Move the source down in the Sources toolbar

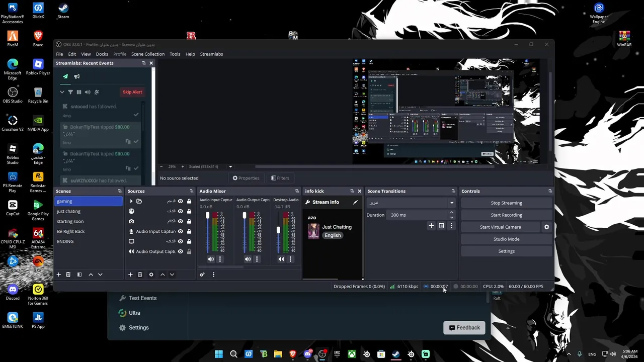172,275
